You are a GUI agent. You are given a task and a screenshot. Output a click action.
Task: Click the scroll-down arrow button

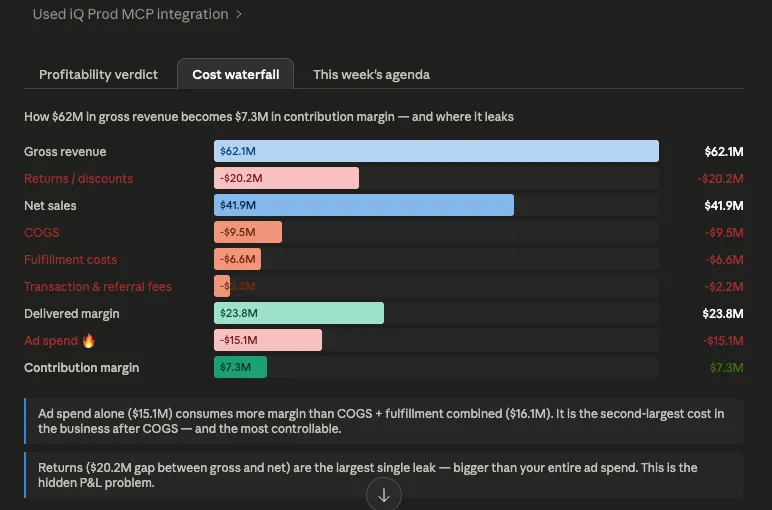384,495
